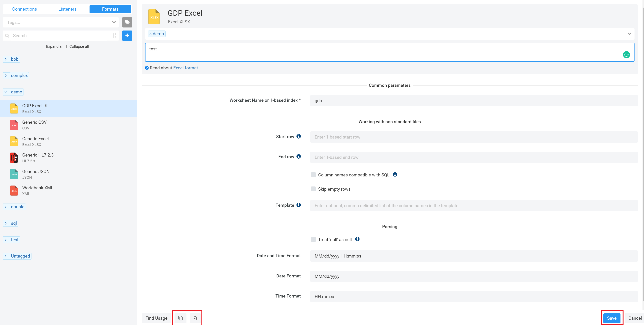The height and width of the screenshot is (325, 644).
Task: Click the Generic JSON file icon
Action: pos(14,174)
